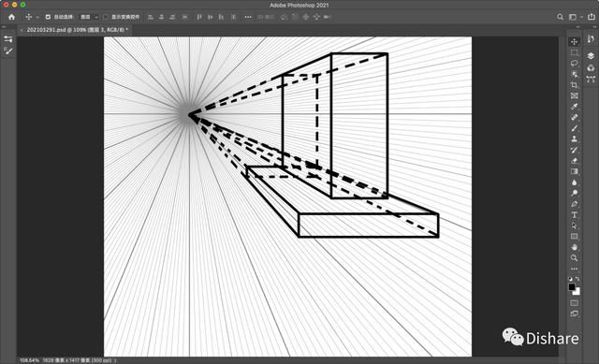
Task: Toggle Quick Mask mode
Action: [x=574, y=303]
